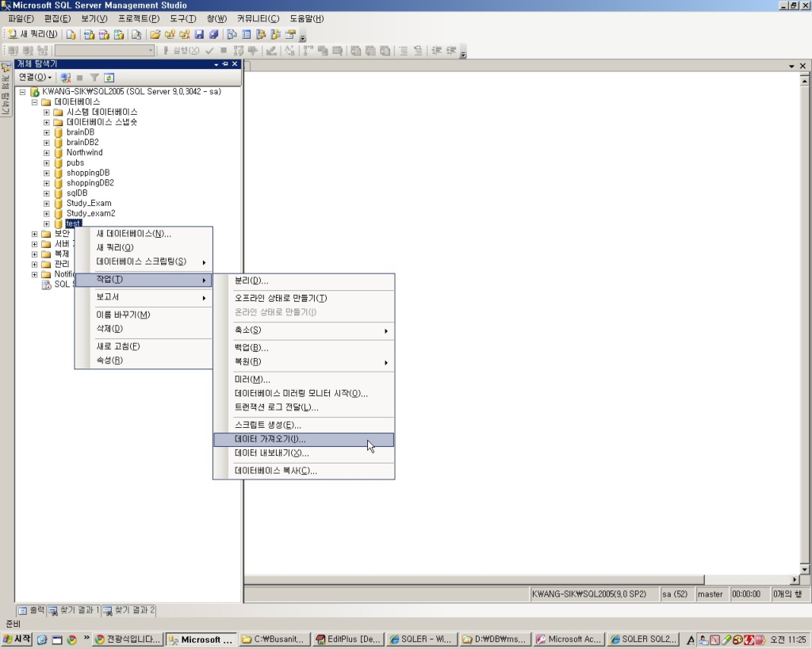812x649 pixels.
Task: Click the Save disk icon
Action: 199,35
